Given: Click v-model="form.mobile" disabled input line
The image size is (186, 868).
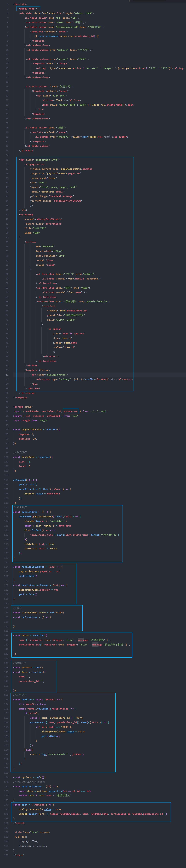Looking at the screenshot, I should point(71,279).
